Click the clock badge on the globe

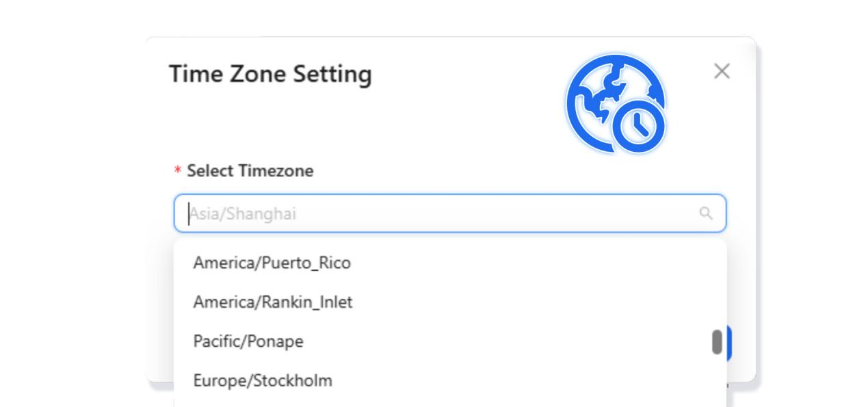click(639, 126)
